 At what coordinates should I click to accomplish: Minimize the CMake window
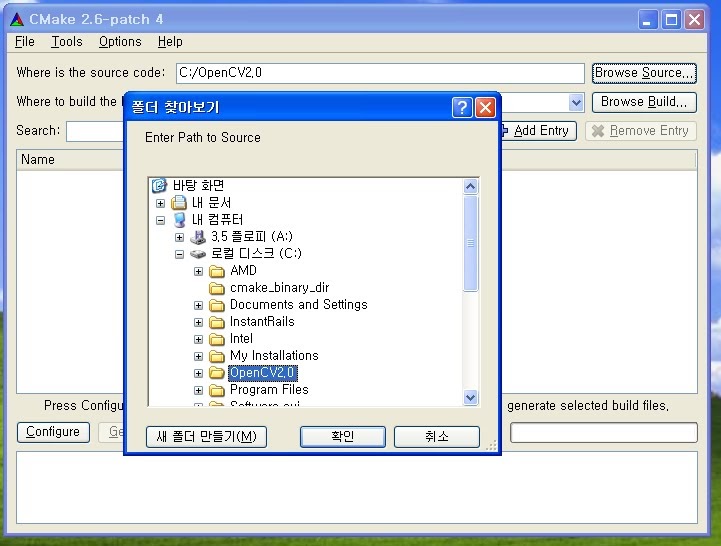[647, 20]
